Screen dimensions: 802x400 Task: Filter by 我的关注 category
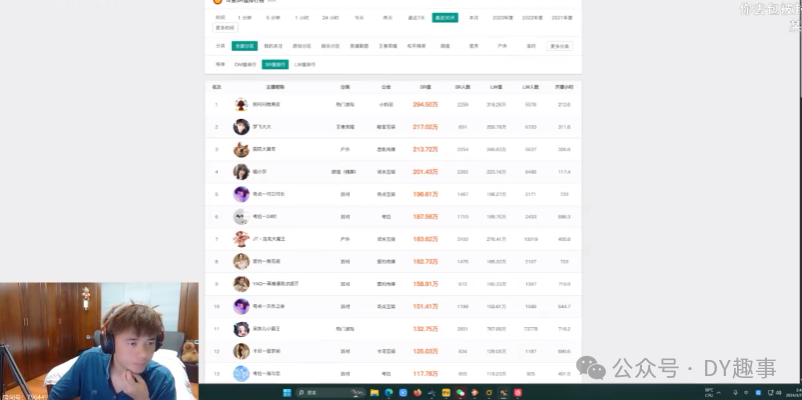(x=273, y=46)
